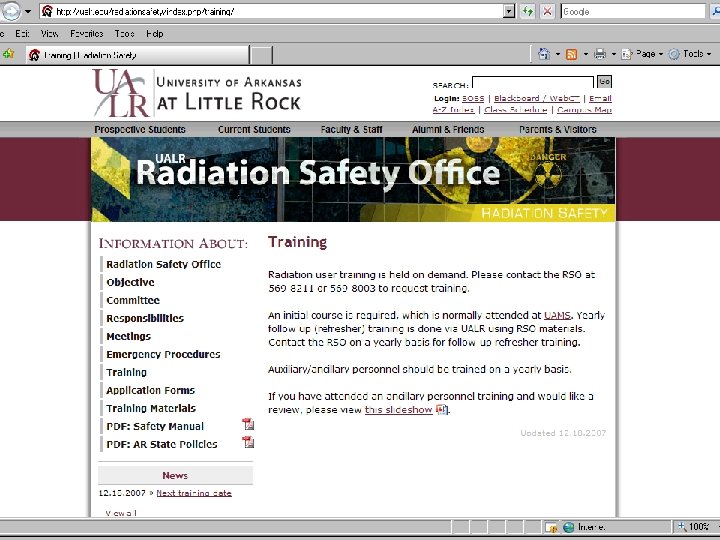Open the BOSS login link
The image size is (720, 540).
(473, 98)
